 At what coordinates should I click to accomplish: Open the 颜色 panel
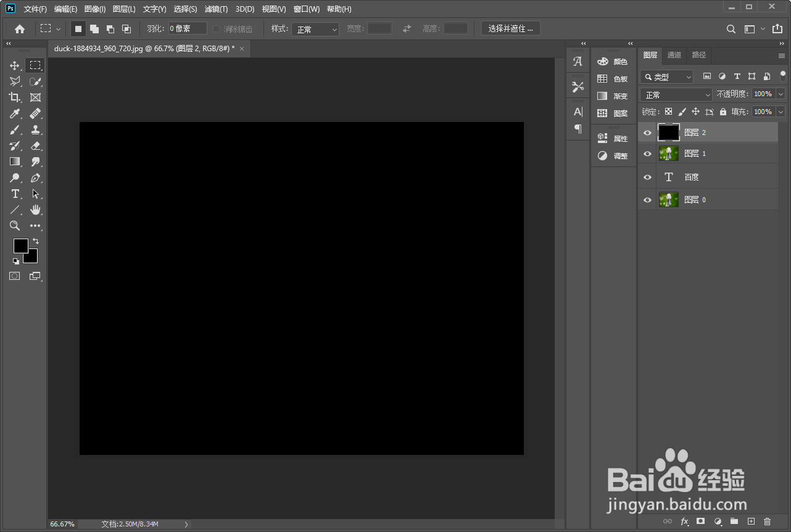[x=613, y=62]
